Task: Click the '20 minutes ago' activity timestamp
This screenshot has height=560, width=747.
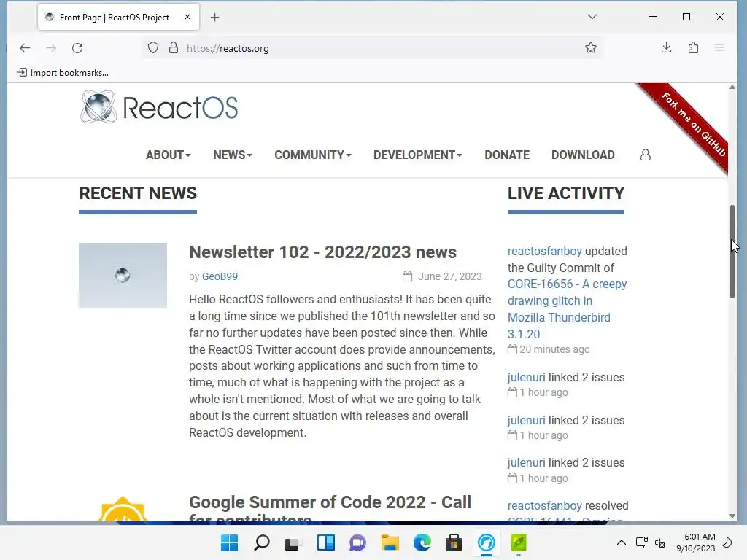Action: pos(554,349)
